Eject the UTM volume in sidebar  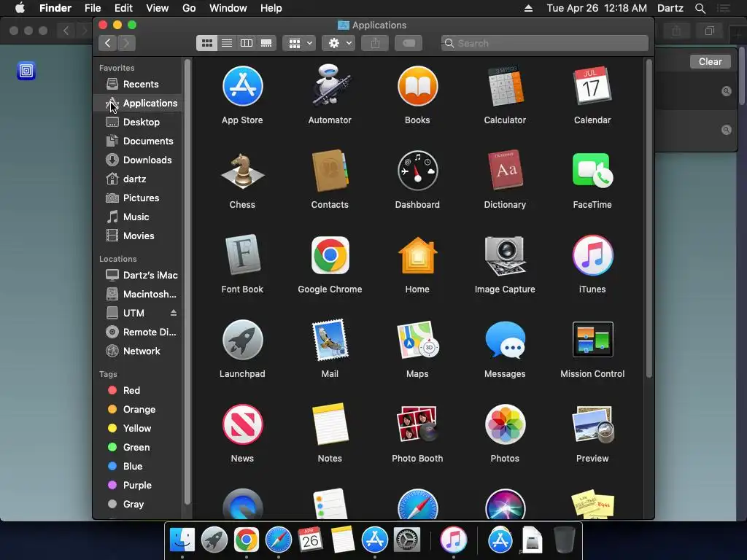[174, 313]
